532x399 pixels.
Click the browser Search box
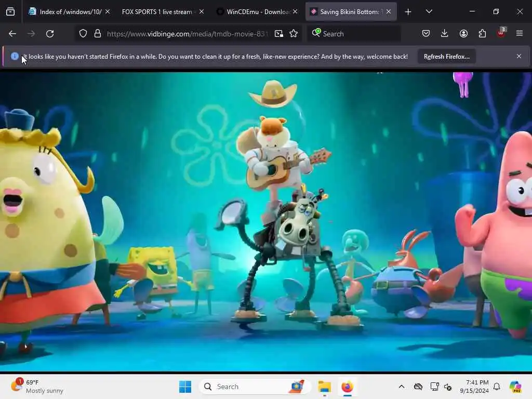(x=354, y=34)
